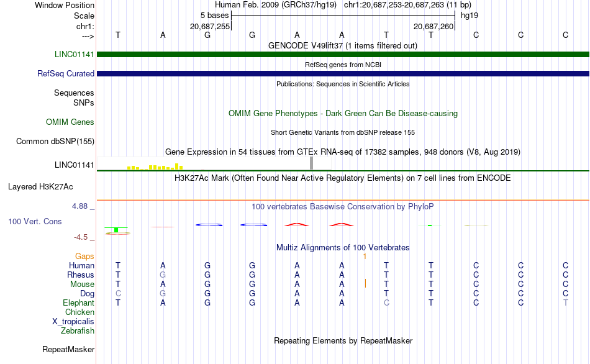Click the RefSeq genes from NCBI title
This screenshot has width=590, height=364.
(x=343, y=65)
